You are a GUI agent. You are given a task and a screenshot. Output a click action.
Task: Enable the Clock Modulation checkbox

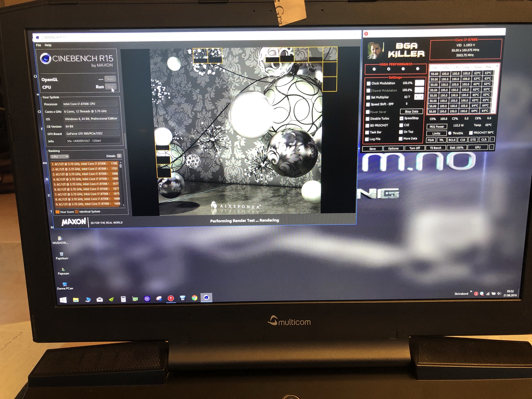coord(368,83)
